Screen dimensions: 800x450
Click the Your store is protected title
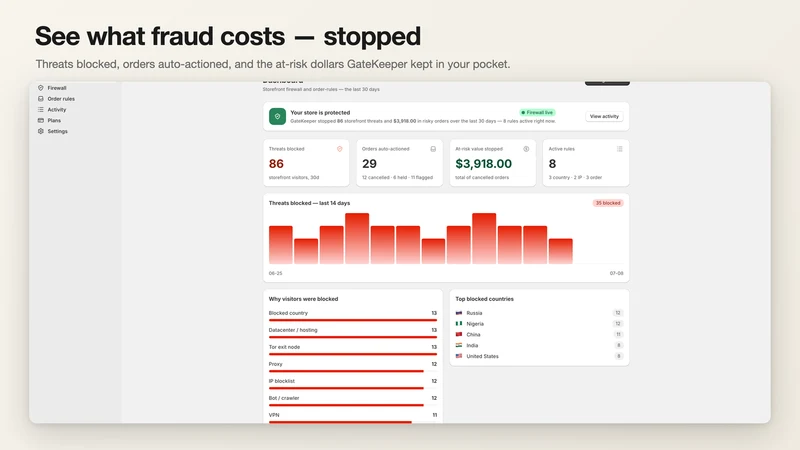320,113
